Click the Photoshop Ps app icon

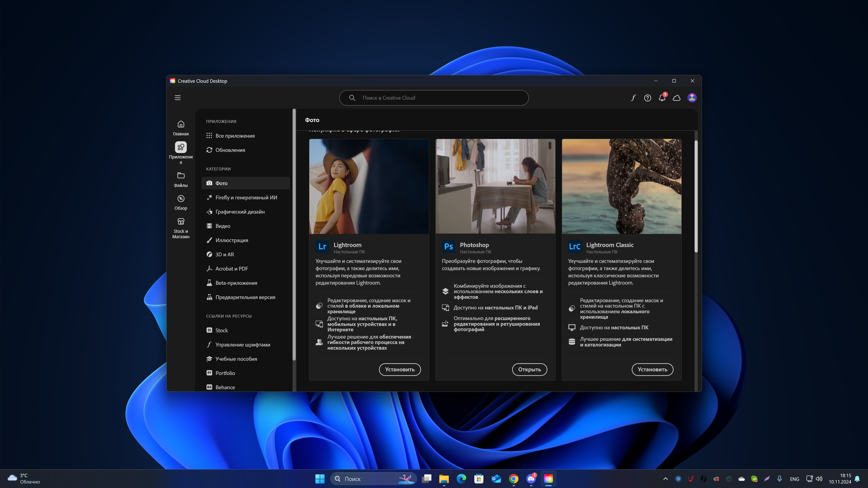pos(449,247)
